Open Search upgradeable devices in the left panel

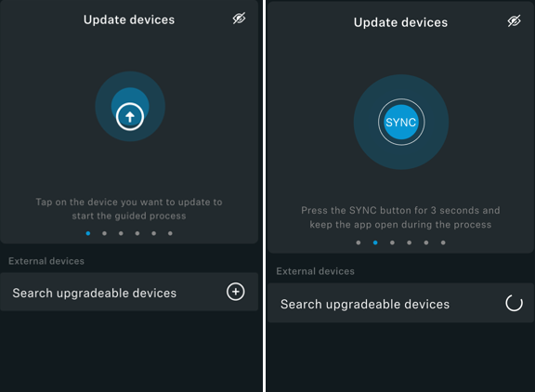click(x=129, y=292)
